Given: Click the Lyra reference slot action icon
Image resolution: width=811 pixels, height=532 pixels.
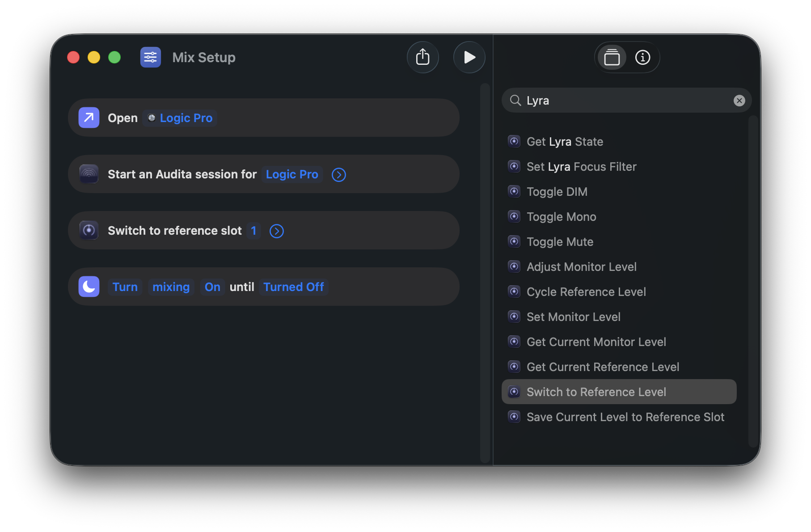Looking at the screenshot, I should click(x=89, y=230).
